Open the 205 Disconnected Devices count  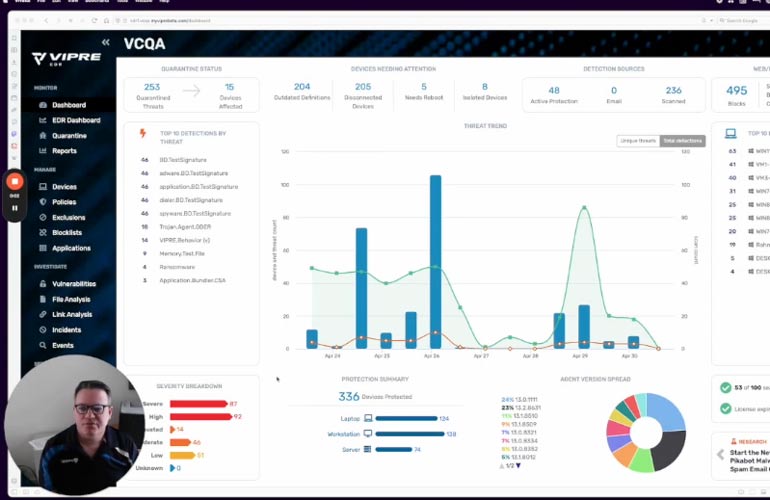click(x=363, y=86)
